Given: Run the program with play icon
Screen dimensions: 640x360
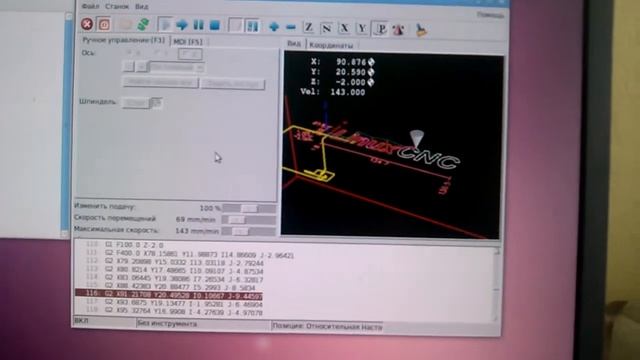Looking at the screenshot, I should point(165,25).
